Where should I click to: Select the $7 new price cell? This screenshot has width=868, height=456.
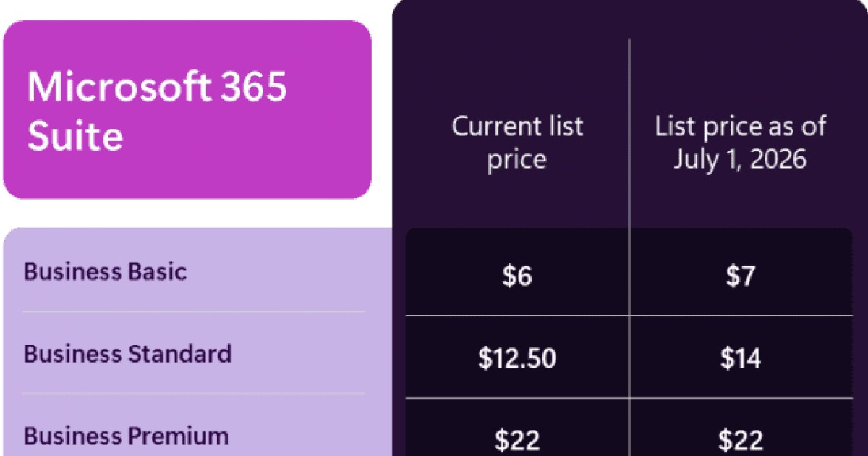point(741,275)
